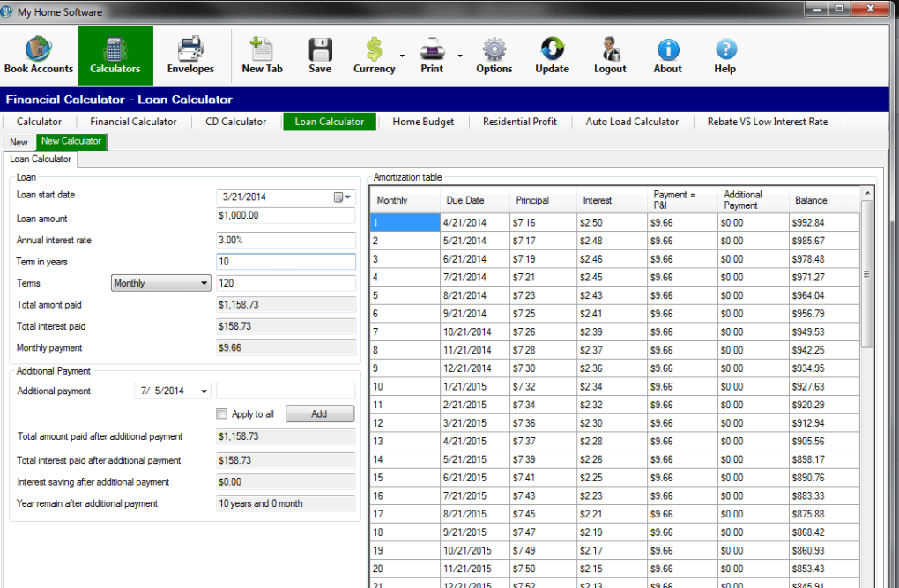This screenshot has height=588, width=899.
Task: Open the Currency tool
Action: point(375,55)
